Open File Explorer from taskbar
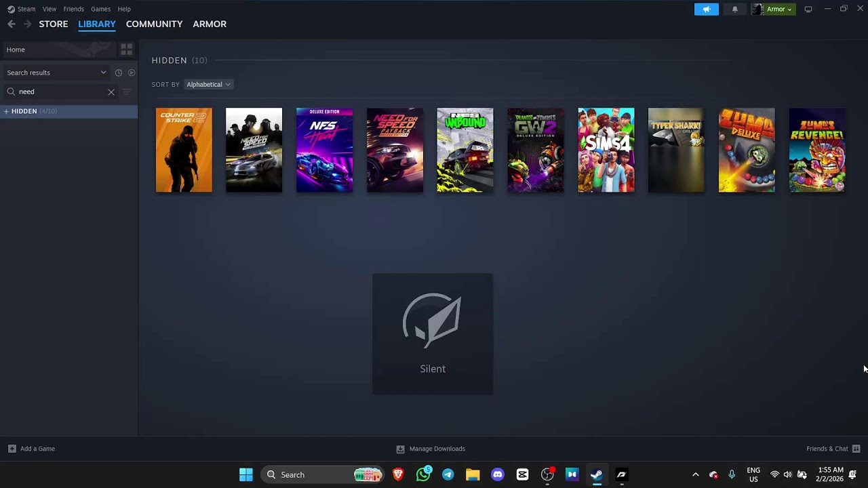Image resolution: width=868 pixels, height=488 pixels. click(x=473, y=474)
